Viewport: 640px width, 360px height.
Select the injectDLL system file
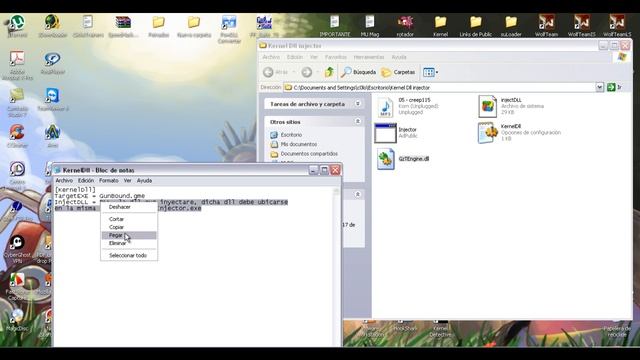click(511, 106)
